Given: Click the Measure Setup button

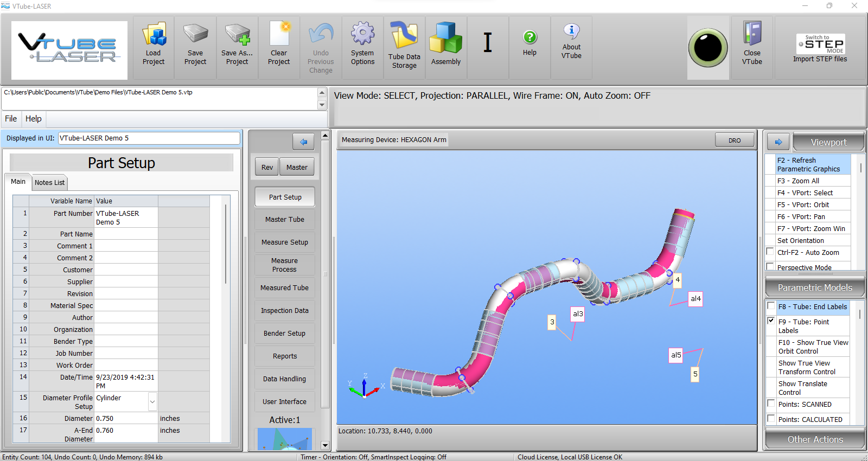Looking at the screenshot, I should tap(285, 242).
